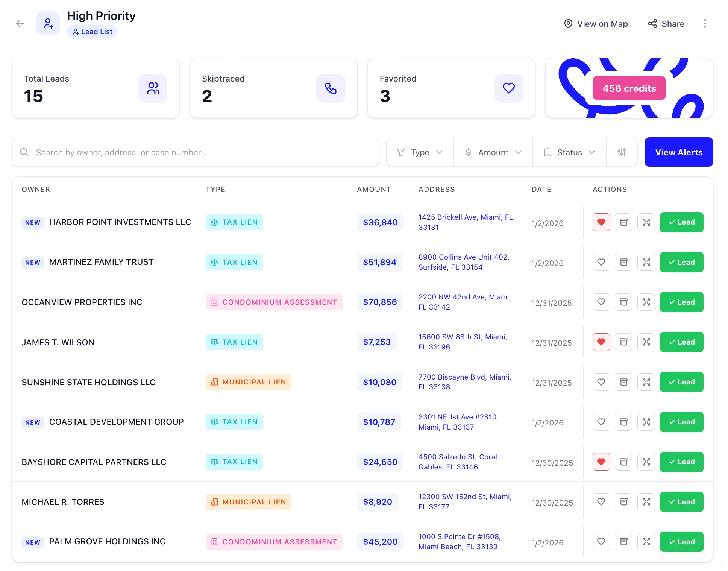This screenshot has width=728, height=571.
Task: Click the View Alerts button
Action: click(678, 152)
